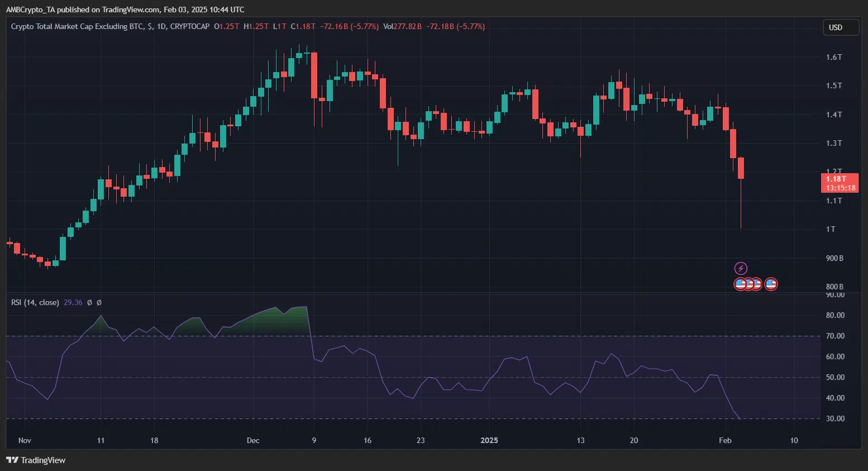Screen dimensions: 868x471
Task: Click the TradingView logo at bottom left
Action: pos(36,460)
